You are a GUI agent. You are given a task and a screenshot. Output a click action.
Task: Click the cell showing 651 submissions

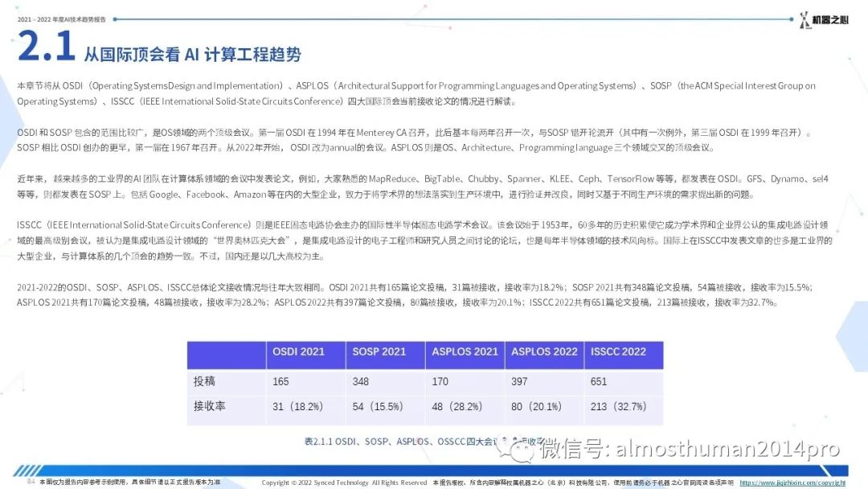pyautogui.click(x=599, y=381)
